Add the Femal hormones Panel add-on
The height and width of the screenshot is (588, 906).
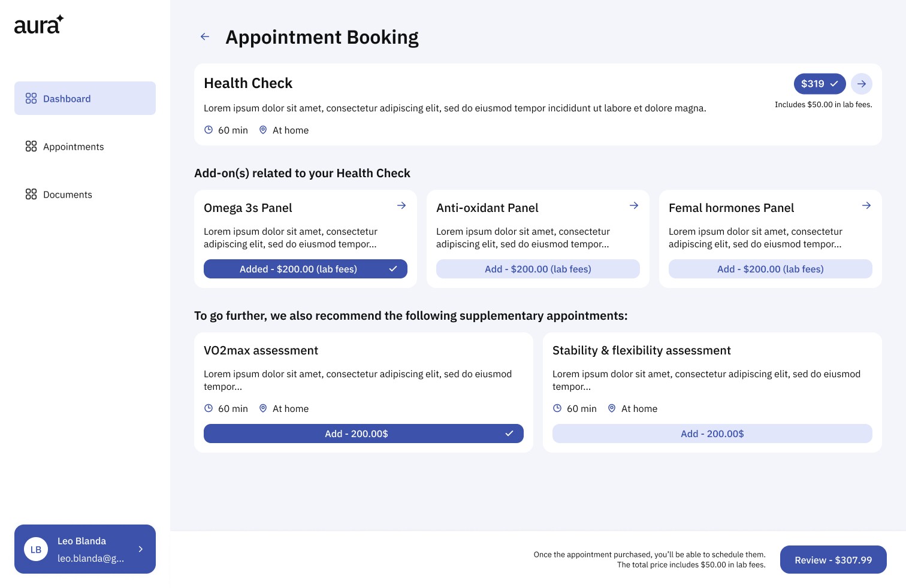[770, 269]
